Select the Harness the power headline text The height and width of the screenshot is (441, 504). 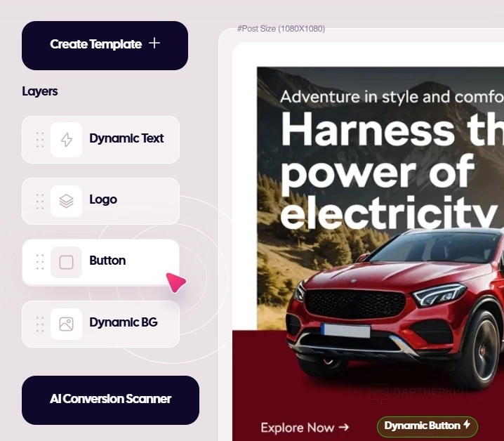click(392, 170)
